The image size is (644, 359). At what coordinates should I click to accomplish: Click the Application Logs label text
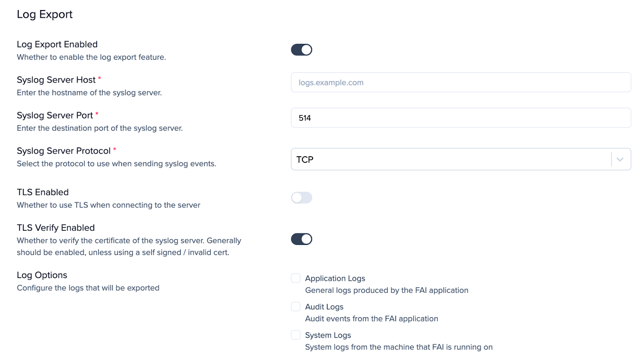335,278
